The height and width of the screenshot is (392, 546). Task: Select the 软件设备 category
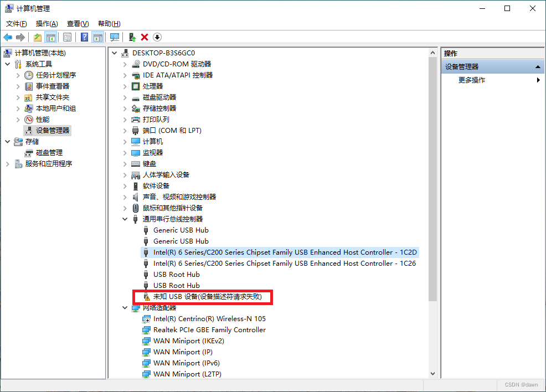[x=156, y=186]
